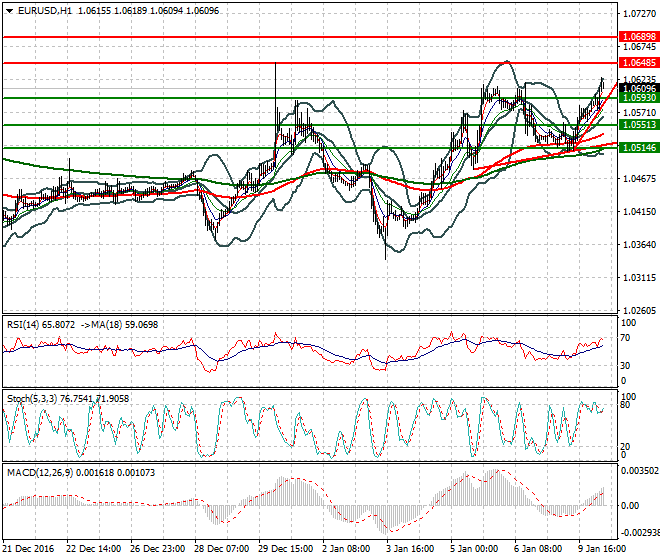Select the red 1.06898 price level label
The image size is (660, 560).
pyautogui.click(x=639, y=37)
